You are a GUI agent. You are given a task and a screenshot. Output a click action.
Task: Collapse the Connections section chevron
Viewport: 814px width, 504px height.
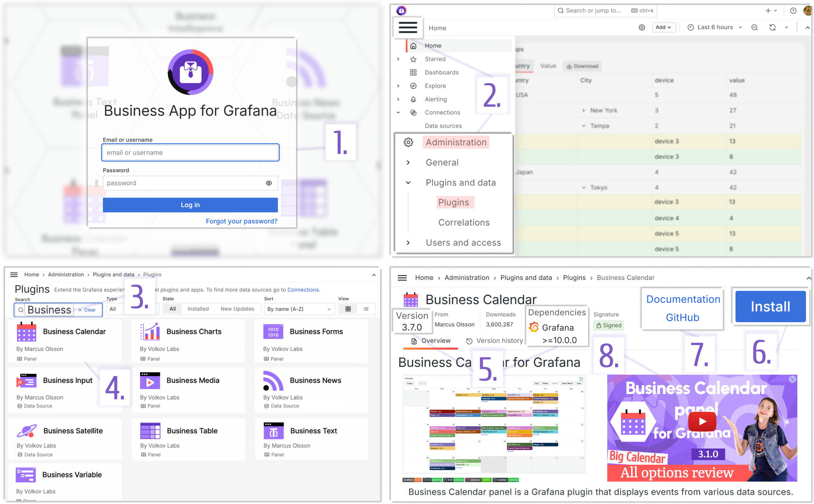[x=398, y=112]
